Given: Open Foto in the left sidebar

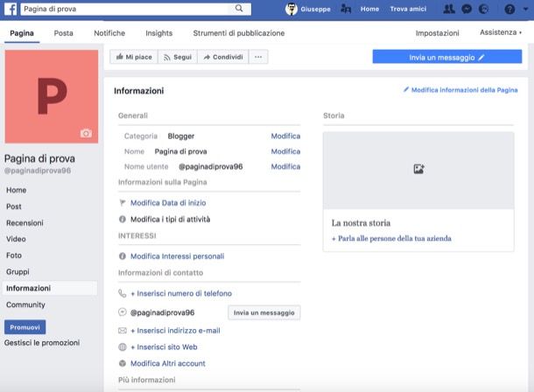Looking at the screenshot, I should [x=14, y=255].
